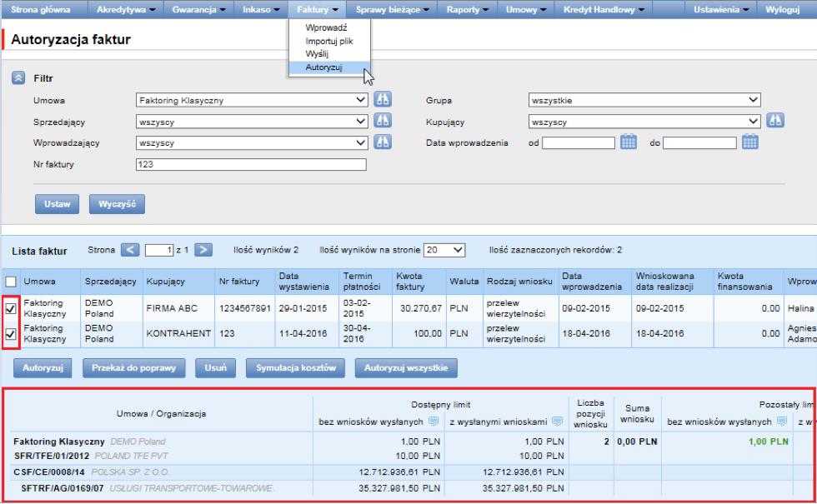This screenshot has height=504, width=817.
Task: Open calendar for 'do' date field
Action: (749, 142)
